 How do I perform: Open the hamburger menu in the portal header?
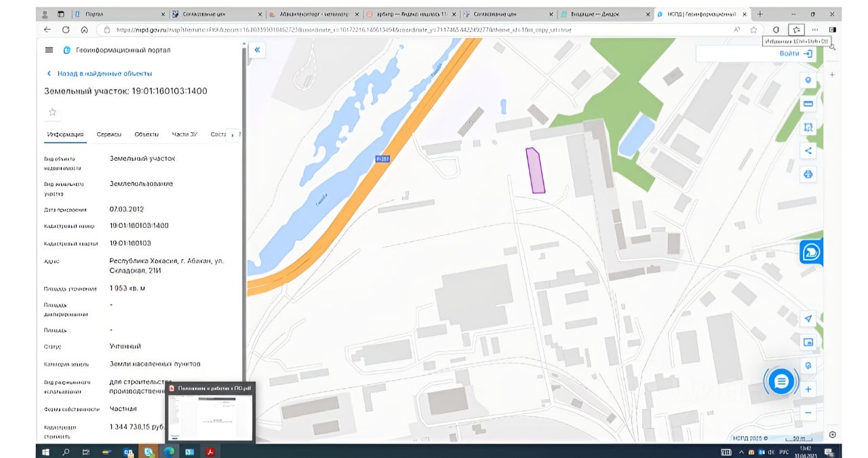[x=49, y=50]
